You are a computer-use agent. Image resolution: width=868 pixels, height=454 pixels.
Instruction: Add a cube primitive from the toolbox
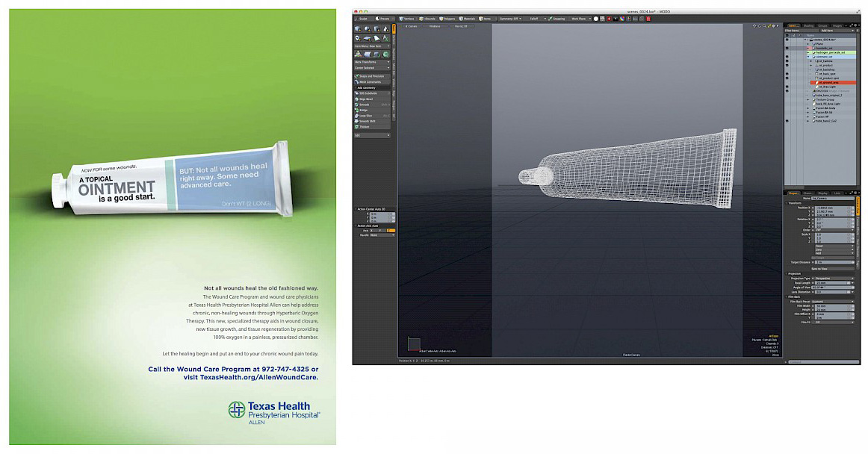click(358, 29)
